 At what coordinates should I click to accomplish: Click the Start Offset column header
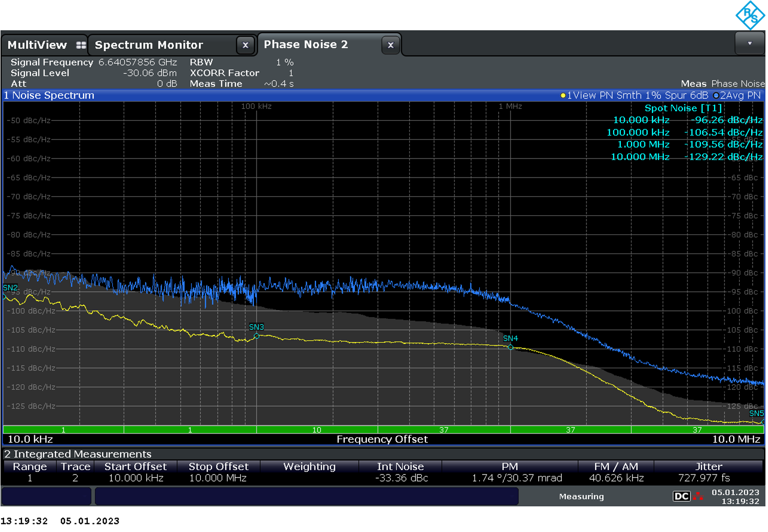click(x=135, y=466)
